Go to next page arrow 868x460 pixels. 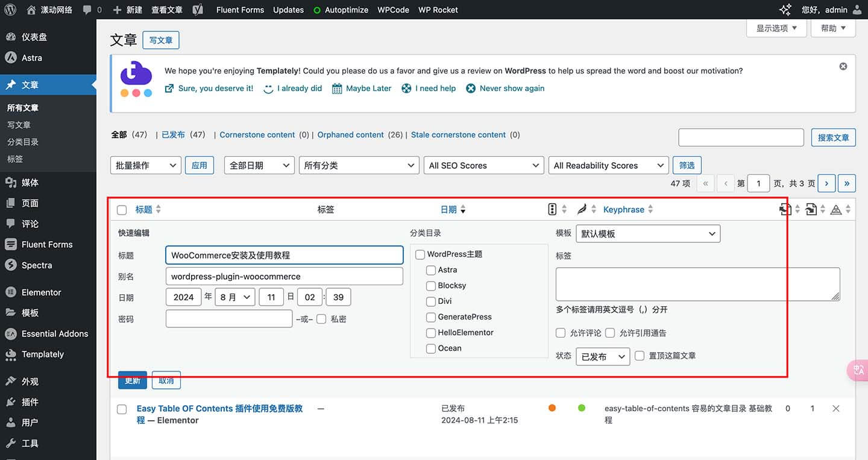point(826,183)
